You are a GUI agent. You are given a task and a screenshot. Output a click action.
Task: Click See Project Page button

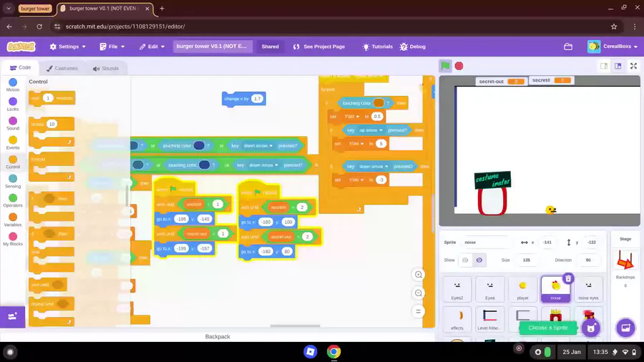pyautogui.click(x=318, y=47)
